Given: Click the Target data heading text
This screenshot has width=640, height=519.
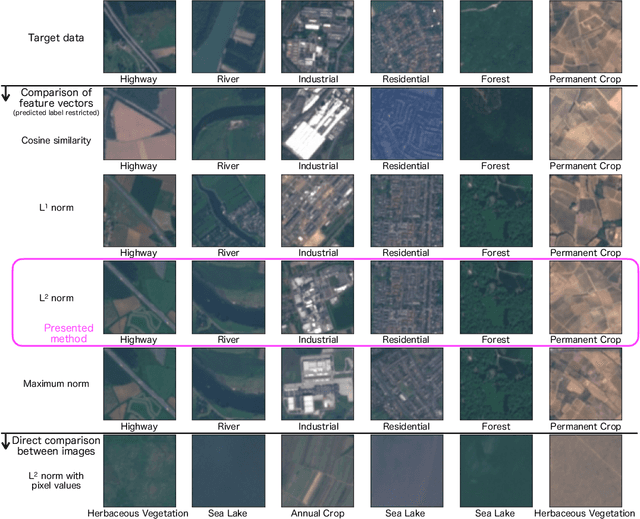Looking at the screenshot, I should [53, 39].
